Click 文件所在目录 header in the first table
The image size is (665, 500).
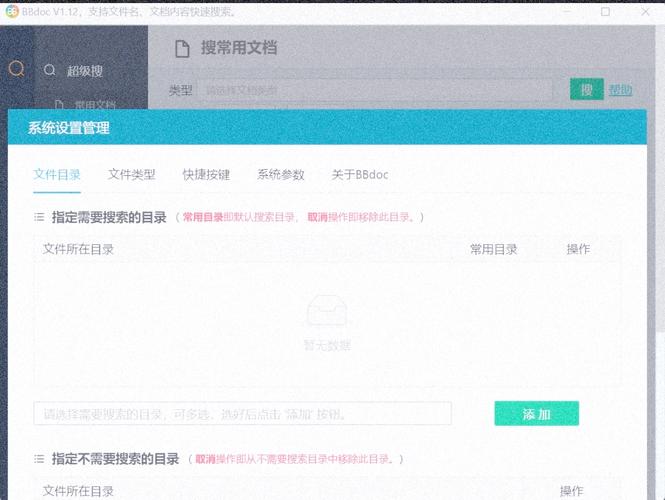click(78, 249)
